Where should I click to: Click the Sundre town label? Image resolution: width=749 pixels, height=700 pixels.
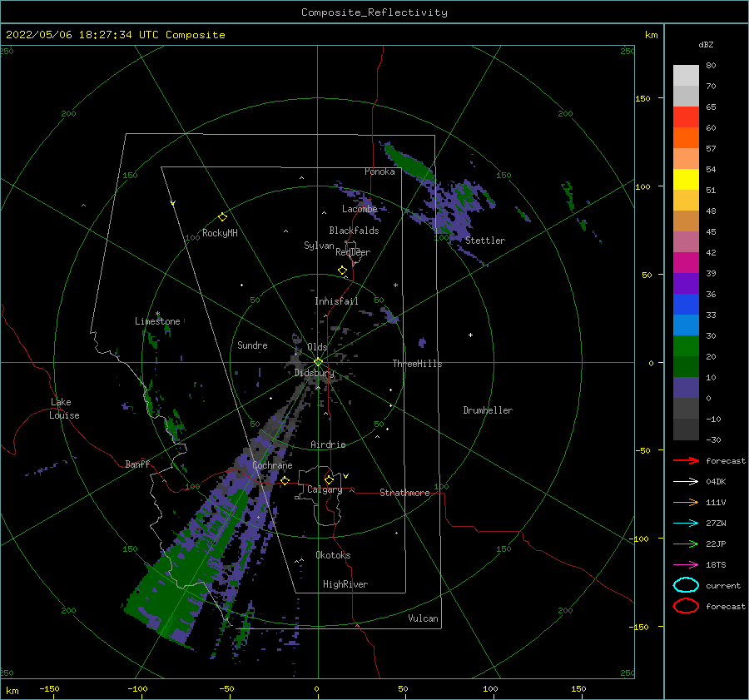click(252, 345)
